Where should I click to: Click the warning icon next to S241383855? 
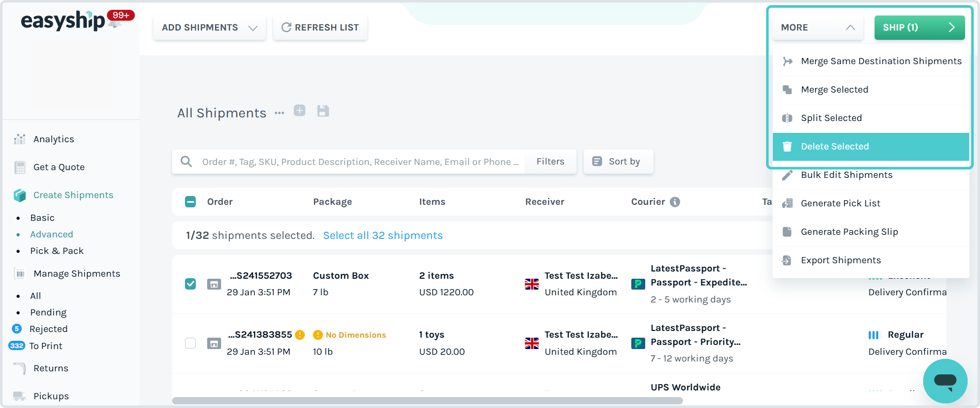pos(300,335)
